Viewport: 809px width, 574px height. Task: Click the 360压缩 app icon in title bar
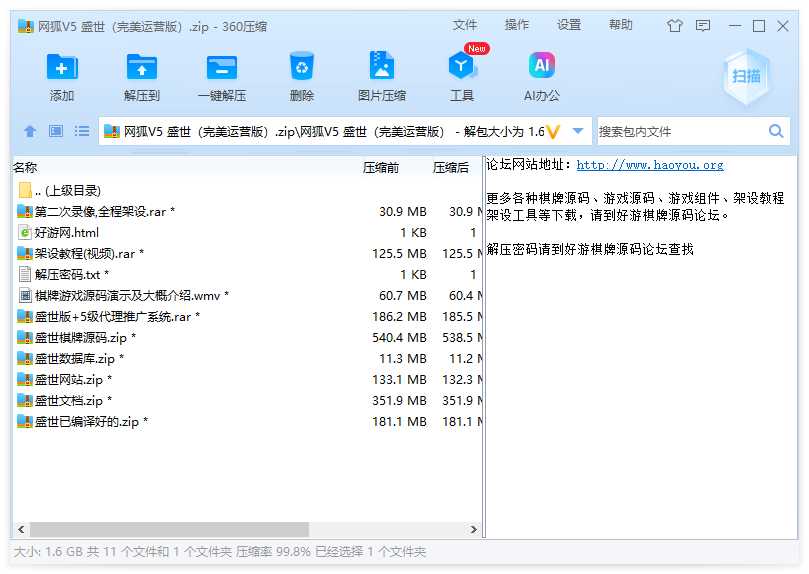(x=25, y=26)
